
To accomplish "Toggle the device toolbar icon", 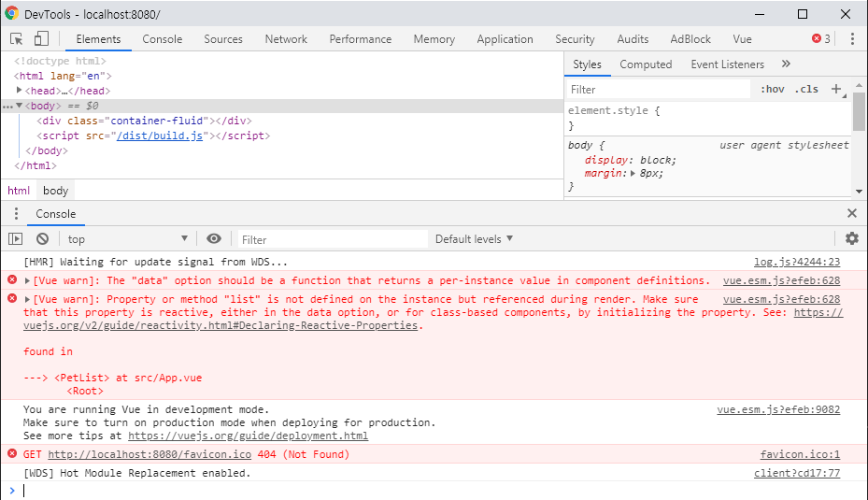I will (41, 38).
